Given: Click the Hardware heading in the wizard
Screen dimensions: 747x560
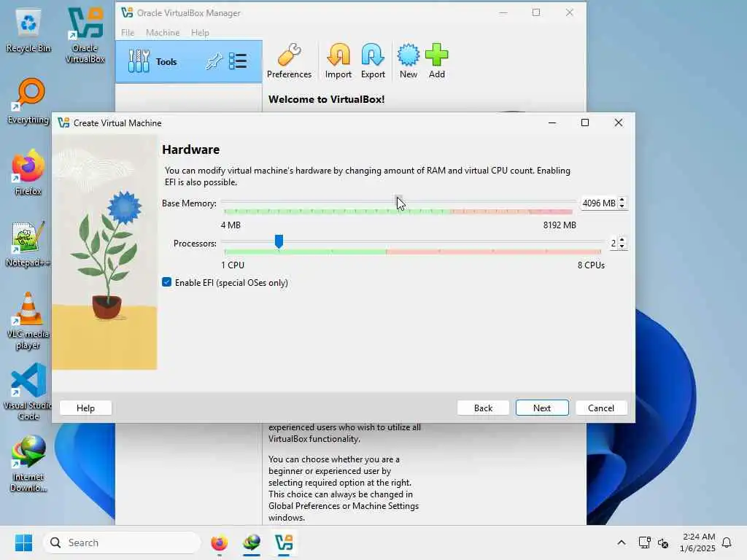Looking at the screenshot, I should pyautogui.click(x=190, y=149).
